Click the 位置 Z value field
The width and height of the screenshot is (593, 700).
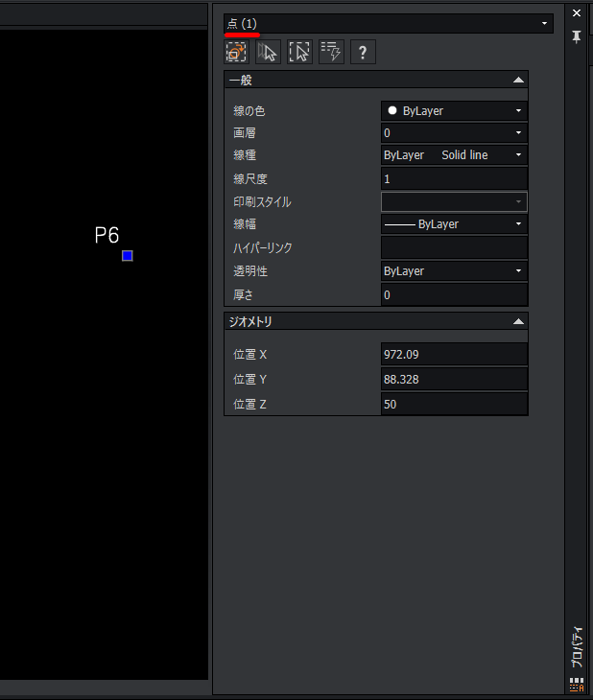454,405
